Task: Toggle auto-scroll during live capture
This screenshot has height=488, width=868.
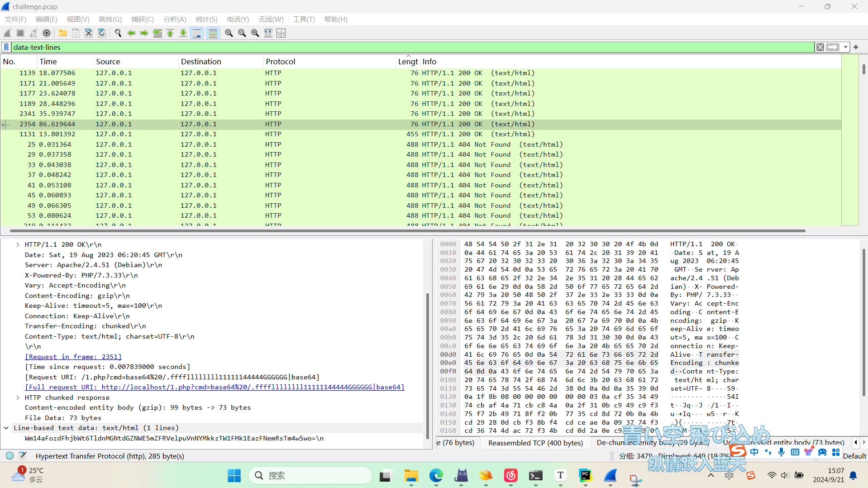Action: 197,33
